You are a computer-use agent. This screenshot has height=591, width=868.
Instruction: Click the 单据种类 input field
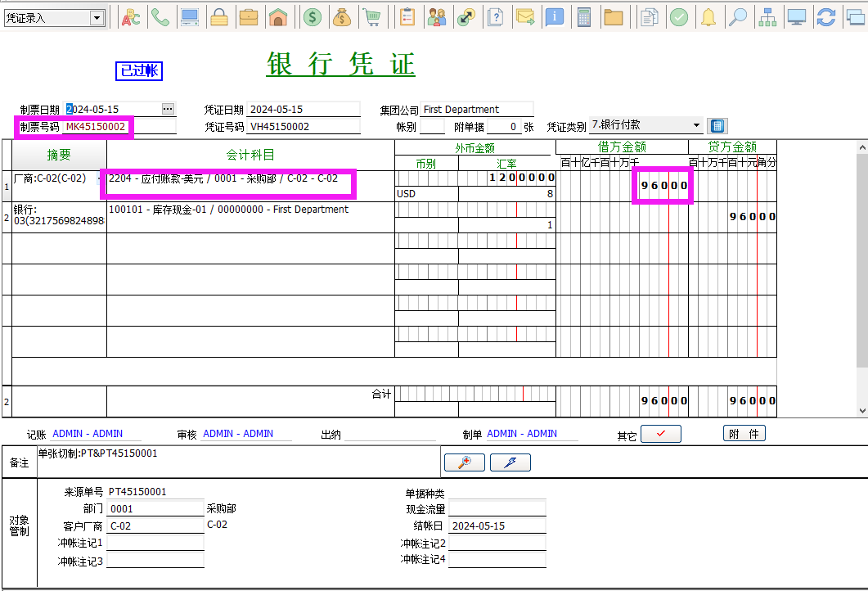(x=497, y=493)
